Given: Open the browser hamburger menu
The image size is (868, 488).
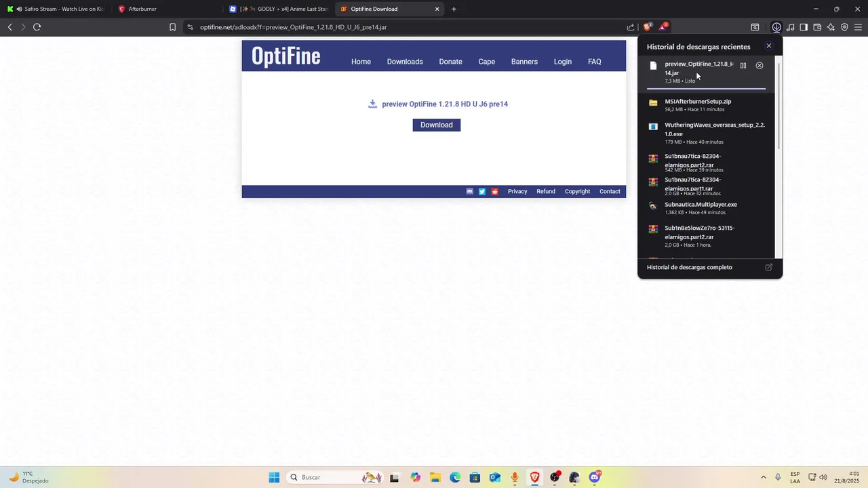Looking at the screenshot, I should click(858, 27).
